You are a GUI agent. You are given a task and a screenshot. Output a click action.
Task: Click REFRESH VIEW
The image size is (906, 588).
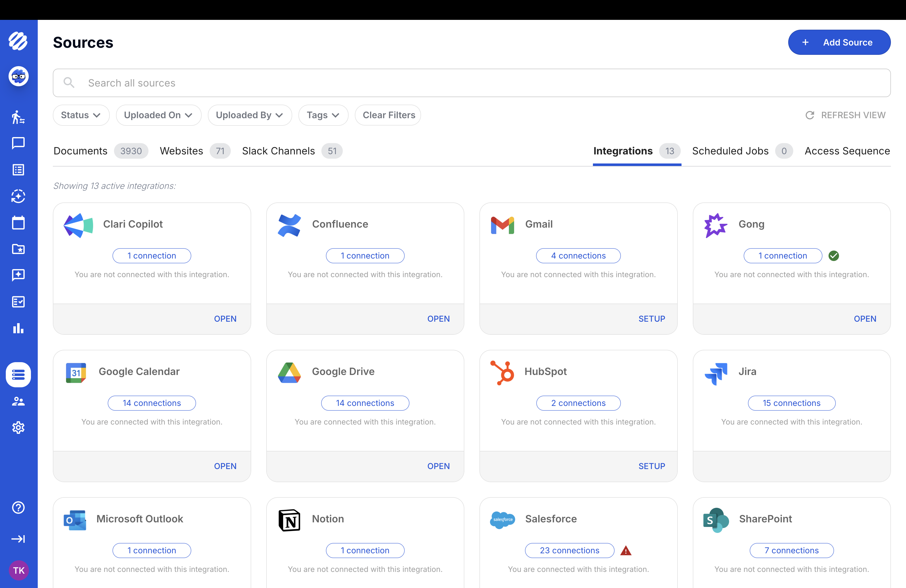(x=845, y=115)
